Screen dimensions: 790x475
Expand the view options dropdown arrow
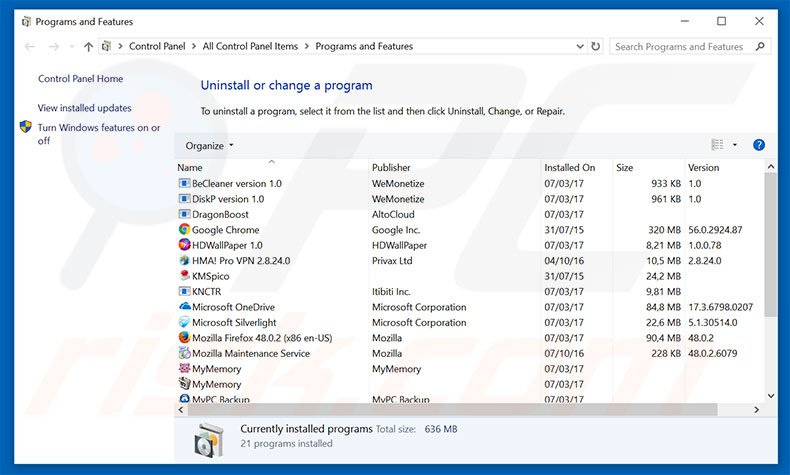point(735,145)
